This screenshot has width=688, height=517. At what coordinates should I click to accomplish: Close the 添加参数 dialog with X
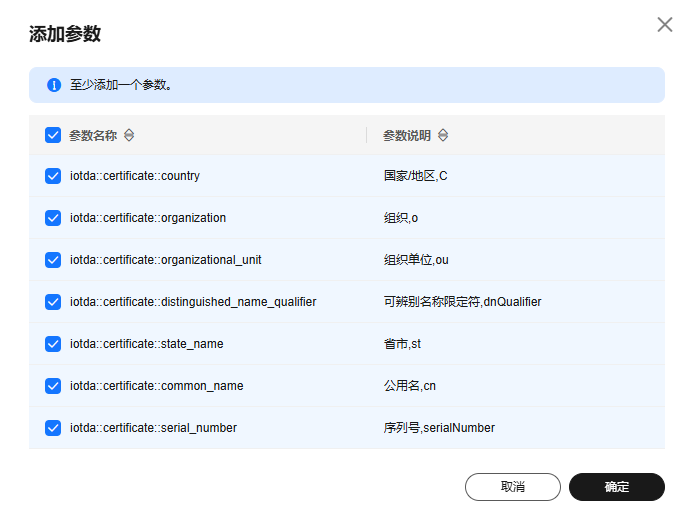point(664,25)
